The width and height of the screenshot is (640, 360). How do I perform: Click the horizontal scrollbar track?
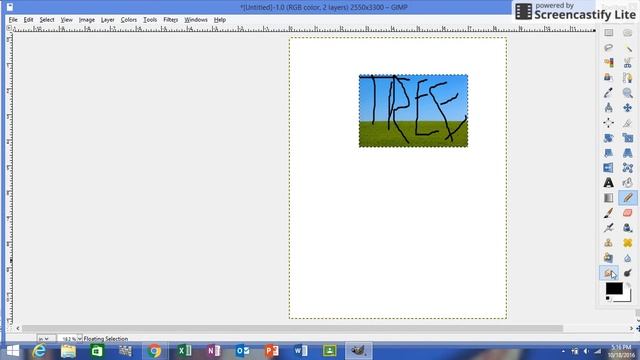coord(292,328)
